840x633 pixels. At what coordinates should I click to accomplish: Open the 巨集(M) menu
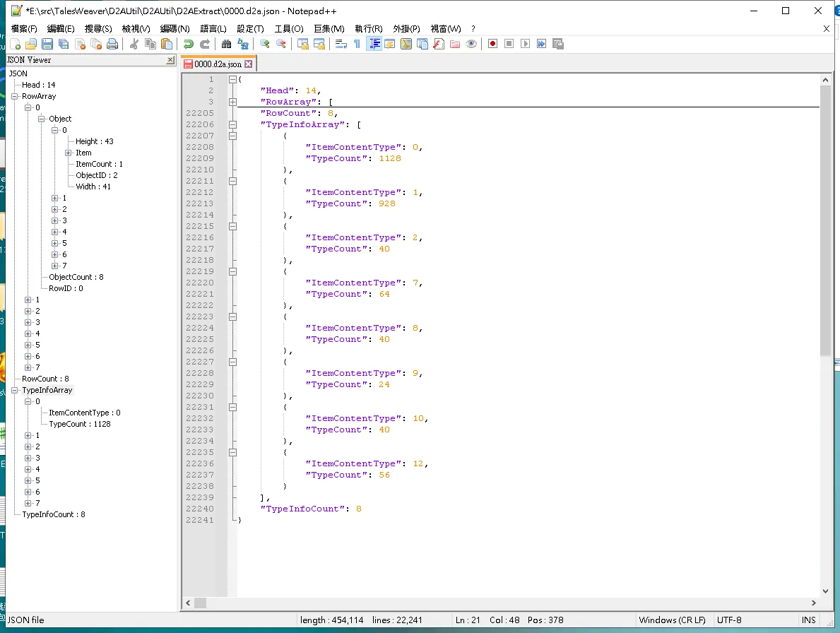(x=329, y=28)
